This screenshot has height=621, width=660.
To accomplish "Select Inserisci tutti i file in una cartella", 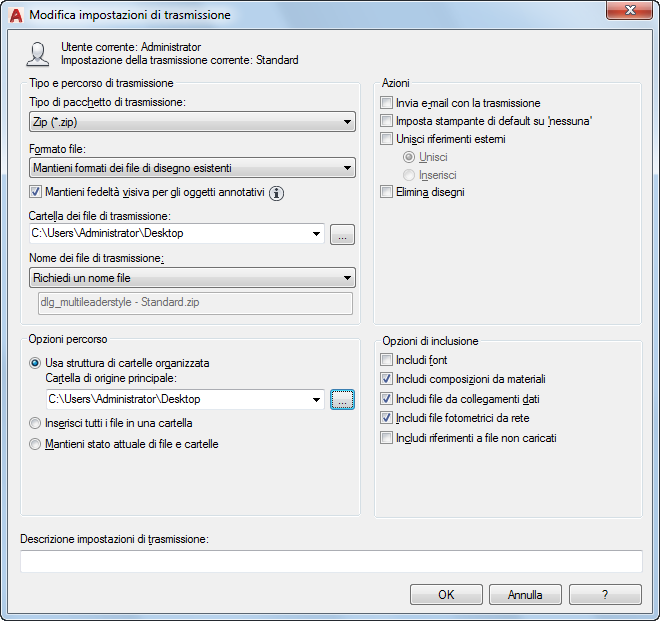I will [x=35, y=423].
